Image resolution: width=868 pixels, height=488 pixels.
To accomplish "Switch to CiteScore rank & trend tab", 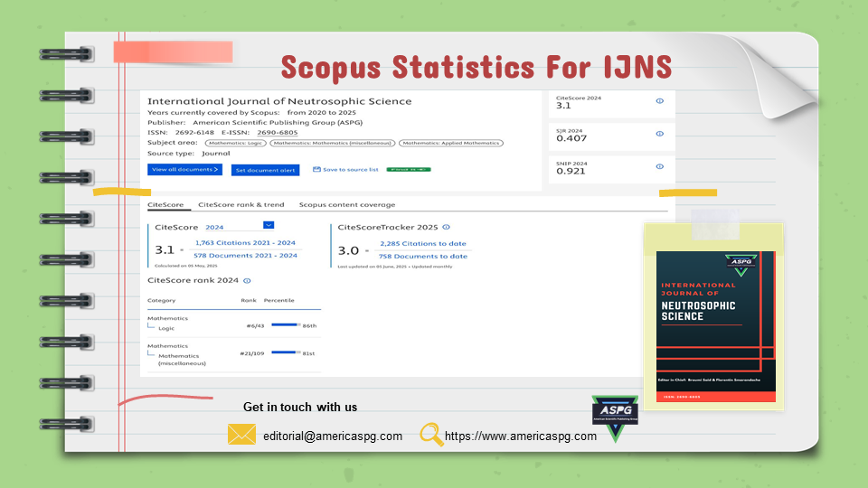I will [x=241, y=205].
